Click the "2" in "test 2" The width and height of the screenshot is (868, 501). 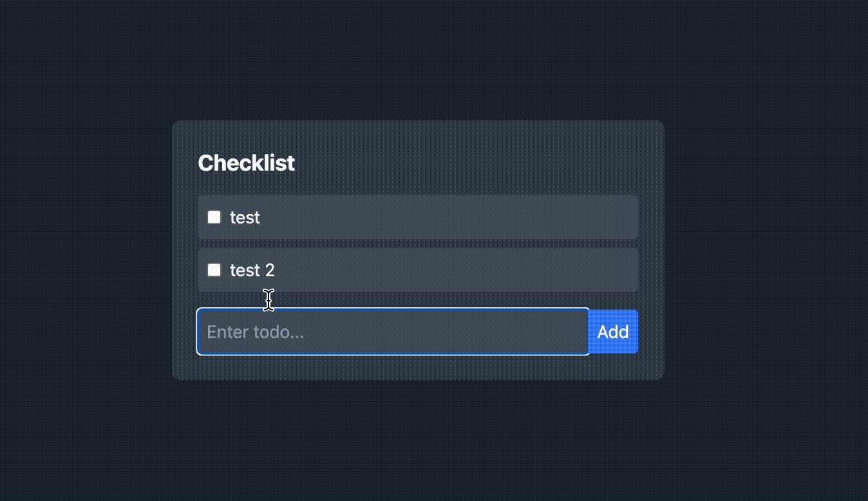tap(270, 270)
